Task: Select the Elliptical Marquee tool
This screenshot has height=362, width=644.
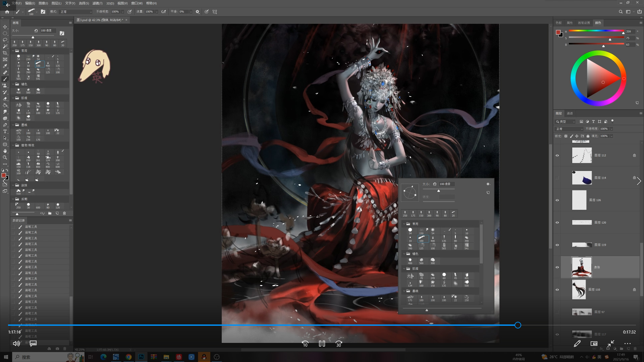Action: pos(5,33)
